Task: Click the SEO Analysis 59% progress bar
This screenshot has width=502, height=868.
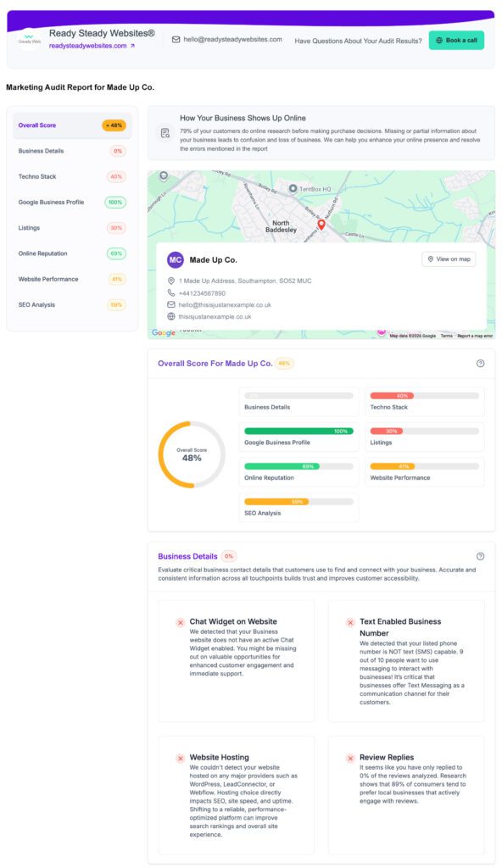Action: (298, 502)
